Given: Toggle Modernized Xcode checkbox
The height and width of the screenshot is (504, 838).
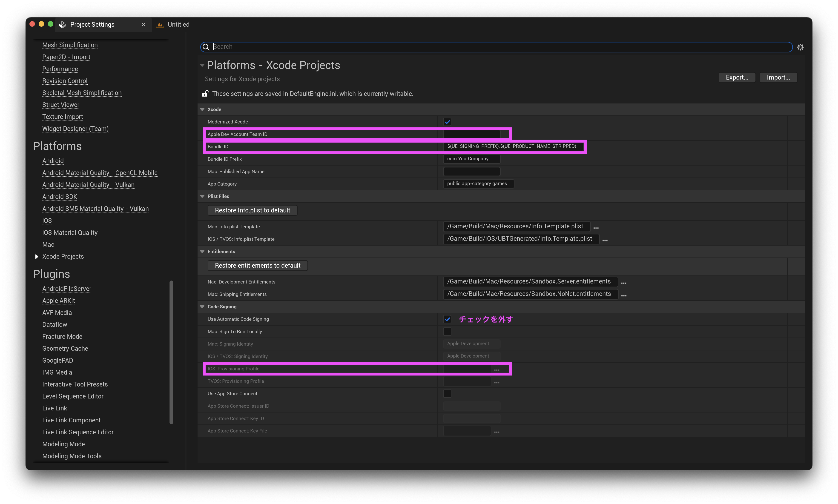Looking at the screenshot, I should tap(447, 122).
